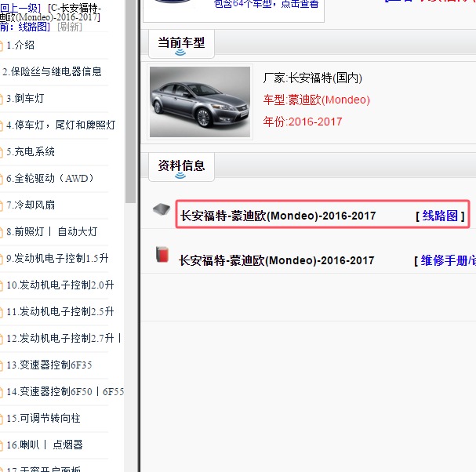Screen dimensions: 476x472
Task: Click the 厂家:长安福特(国内) text
Action: pos(312,78)
